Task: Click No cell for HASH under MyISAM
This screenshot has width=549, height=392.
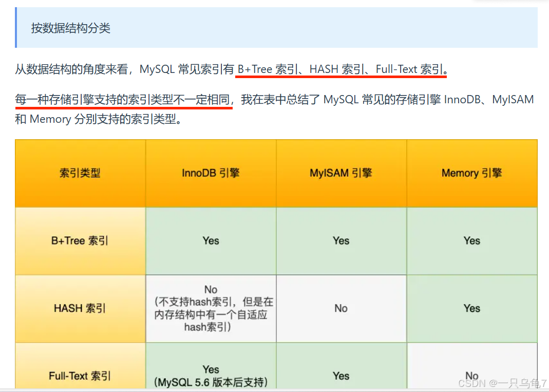Action: click(x=341, y=308)
